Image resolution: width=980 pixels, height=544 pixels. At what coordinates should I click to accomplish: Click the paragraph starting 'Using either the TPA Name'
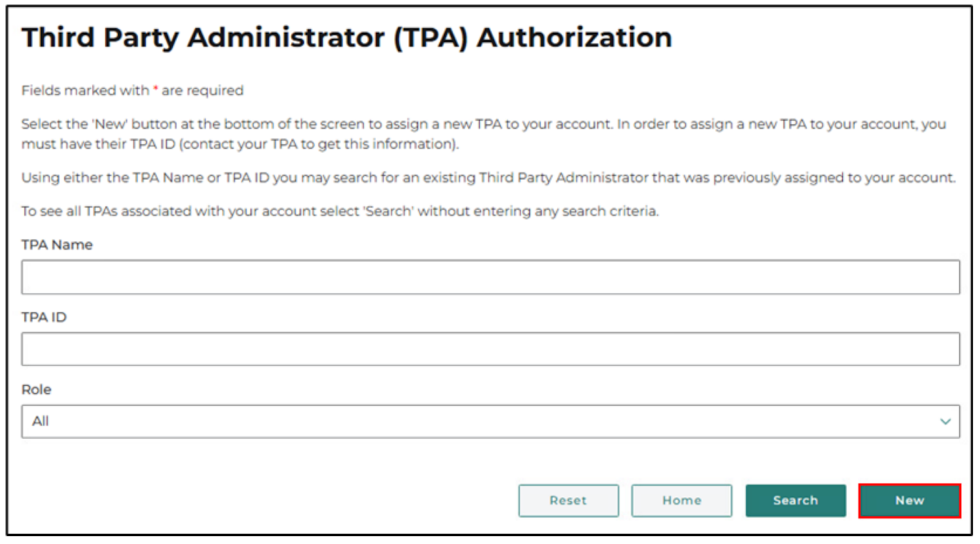coord(488,178)
